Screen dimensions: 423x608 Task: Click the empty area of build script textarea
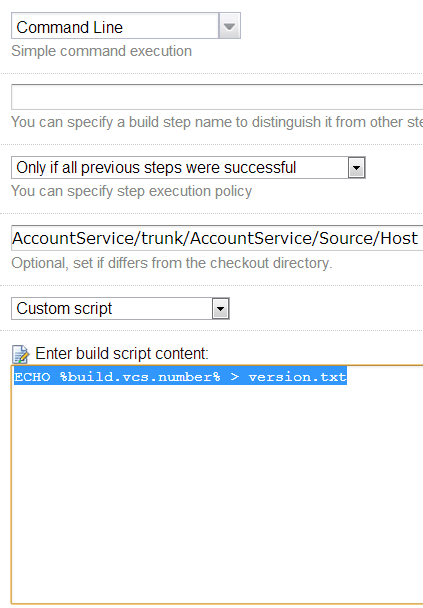[x=217, y=492]
